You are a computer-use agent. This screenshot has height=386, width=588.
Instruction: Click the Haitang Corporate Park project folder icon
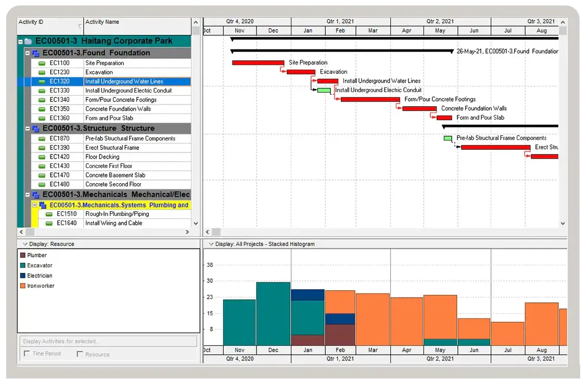coord(28,41)
